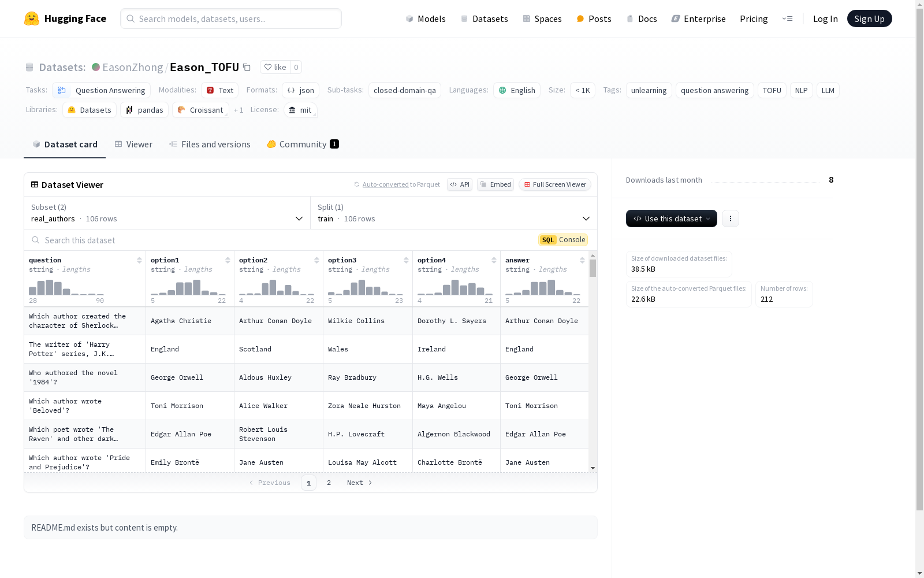This screenshot has height=578, width=924.
Task: Click the TOFU tag
Action: pyautogui.click(x=772, y=90)
